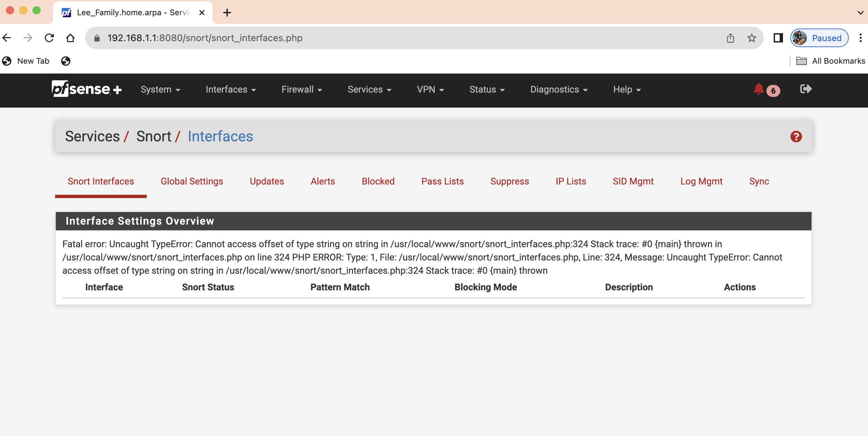Switch to the Global Settings tab
The image size is (868, 436).
tap(192, 181)
